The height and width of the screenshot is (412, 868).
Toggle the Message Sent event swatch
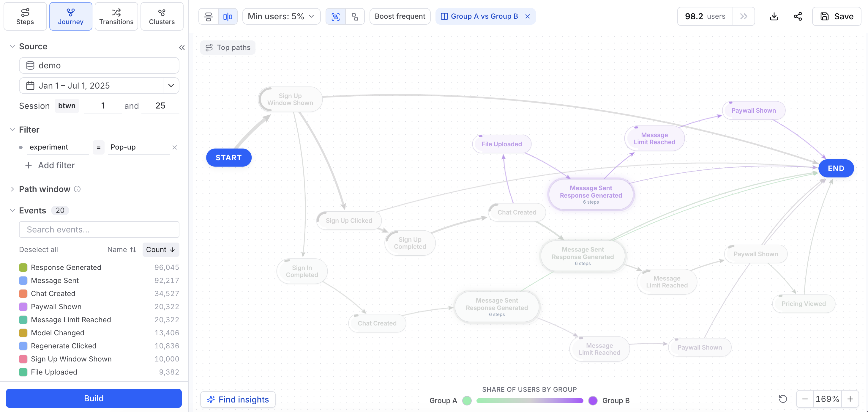23,281
